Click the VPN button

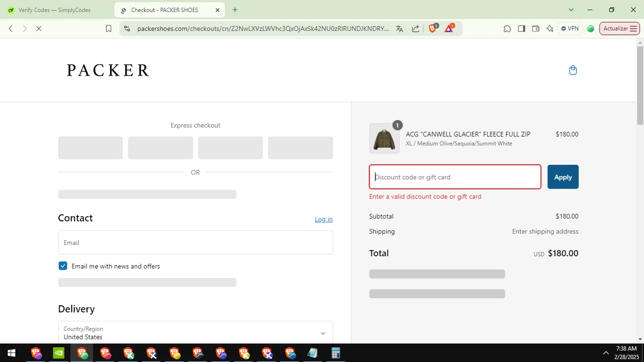570,29
